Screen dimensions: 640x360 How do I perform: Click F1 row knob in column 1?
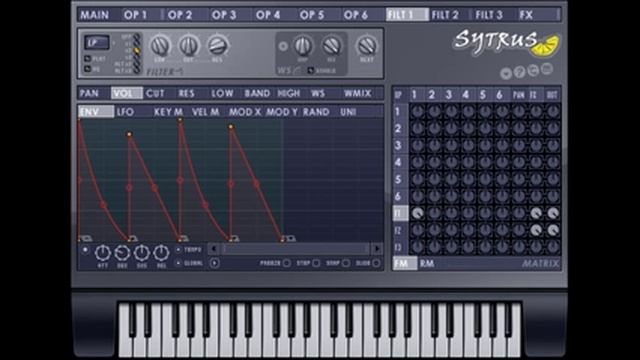pos(418,213)
